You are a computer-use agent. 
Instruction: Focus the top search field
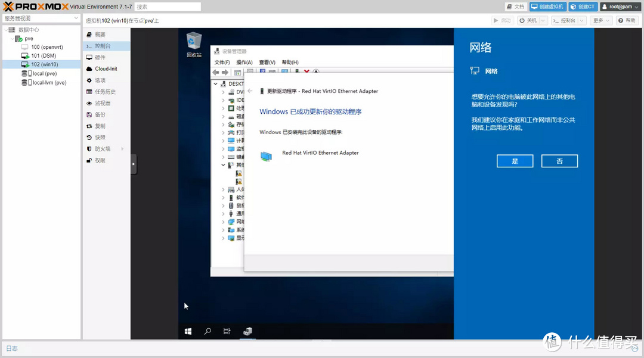point(168,7)
